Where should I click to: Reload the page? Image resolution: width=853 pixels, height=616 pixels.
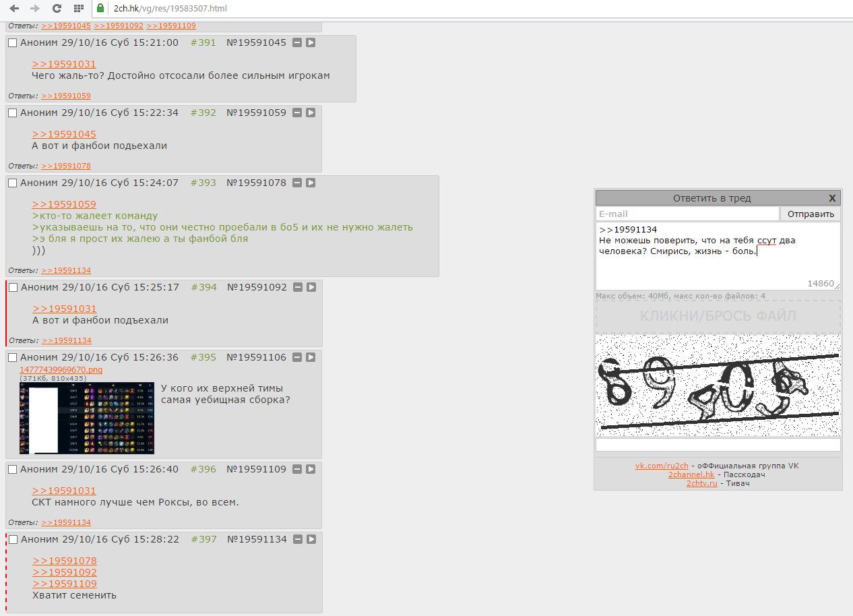pyautogui.click(x=57, y=8)
